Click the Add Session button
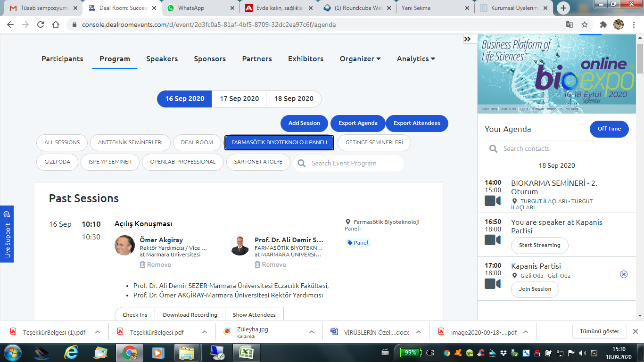 (304, 123)
